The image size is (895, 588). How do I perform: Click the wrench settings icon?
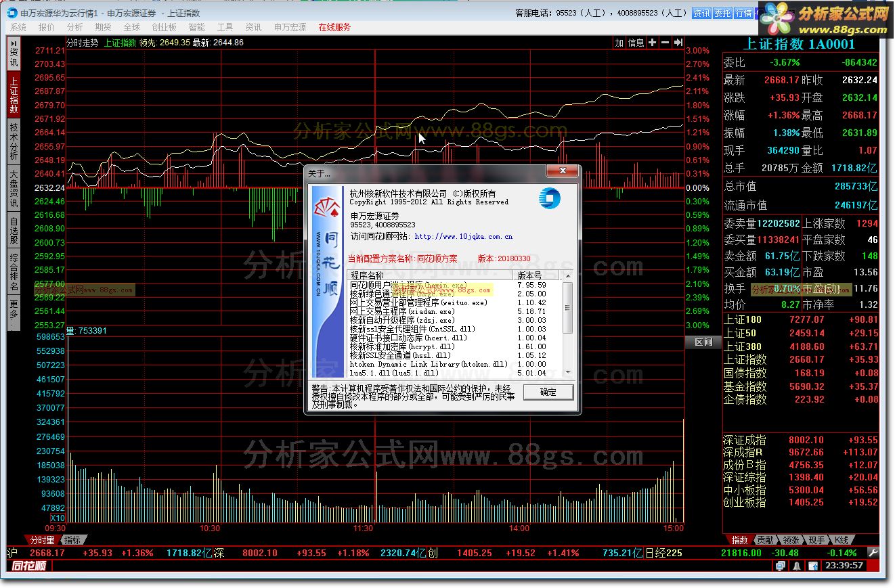coord(874,553)
